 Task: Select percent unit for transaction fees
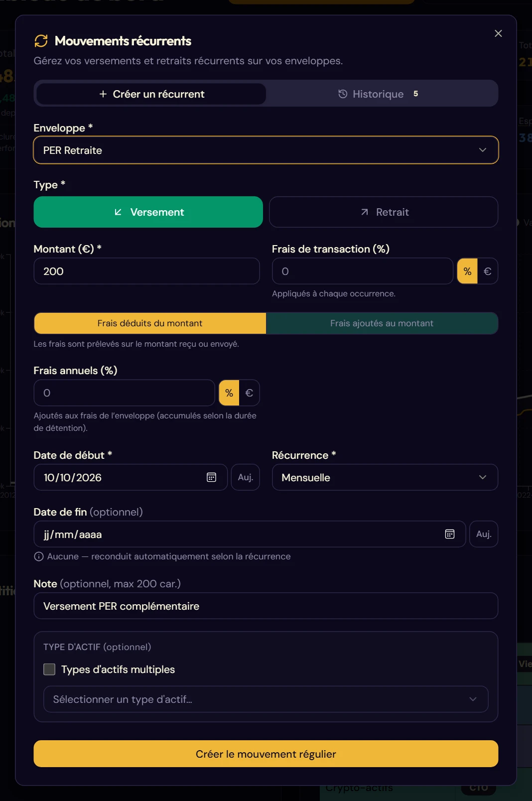click(x=467, y=271)
